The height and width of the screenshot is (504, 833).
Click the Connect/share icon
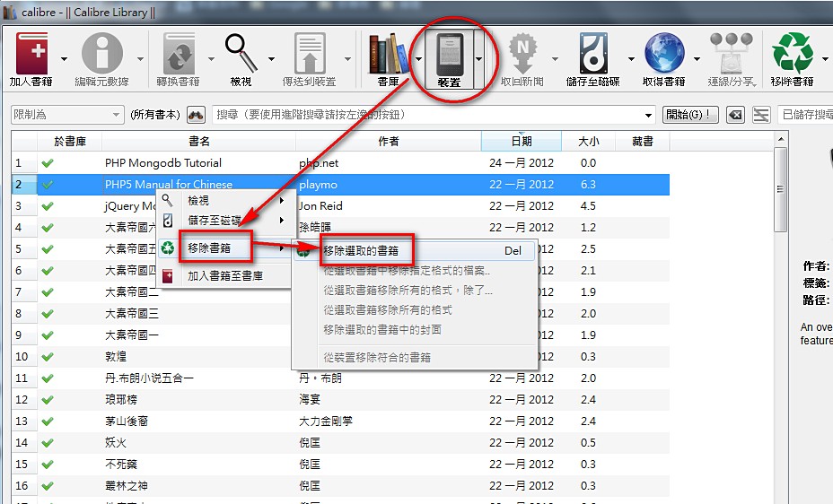[x=732, y=54]
